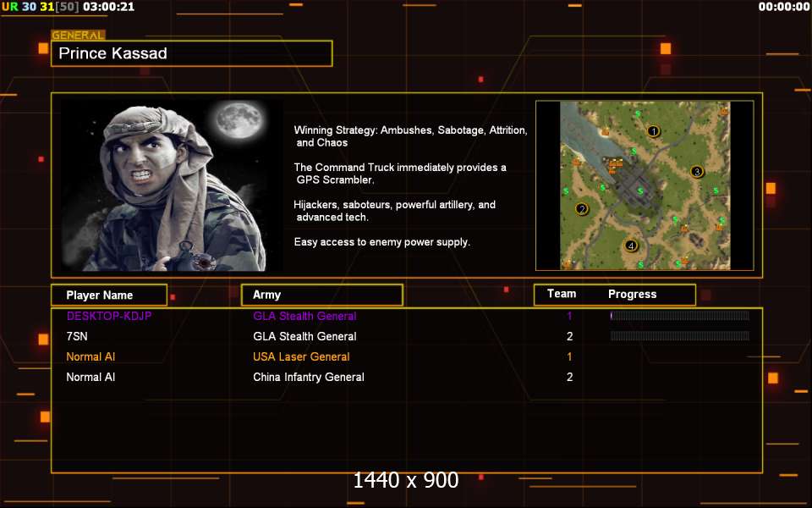Click the USA Laser General army
812x508 pixels.
(301, 356)
